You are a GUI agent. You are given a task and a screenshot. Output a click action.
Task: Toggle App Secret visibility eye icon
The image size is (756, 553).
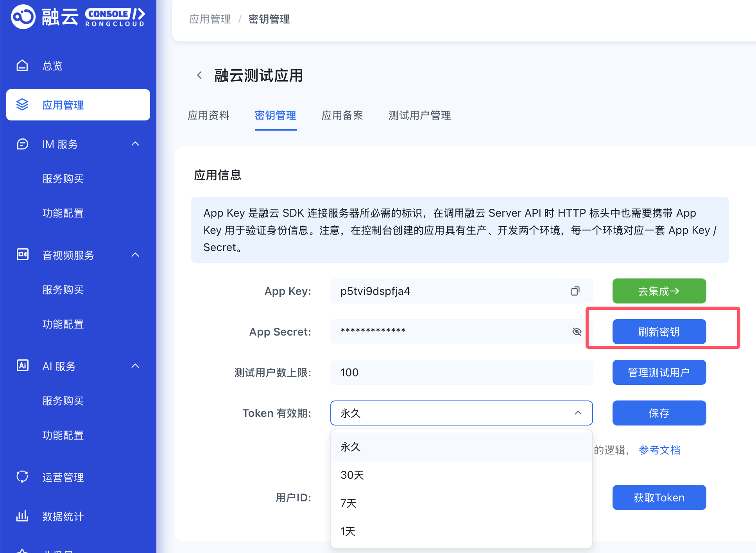click(x=577, y=332)
